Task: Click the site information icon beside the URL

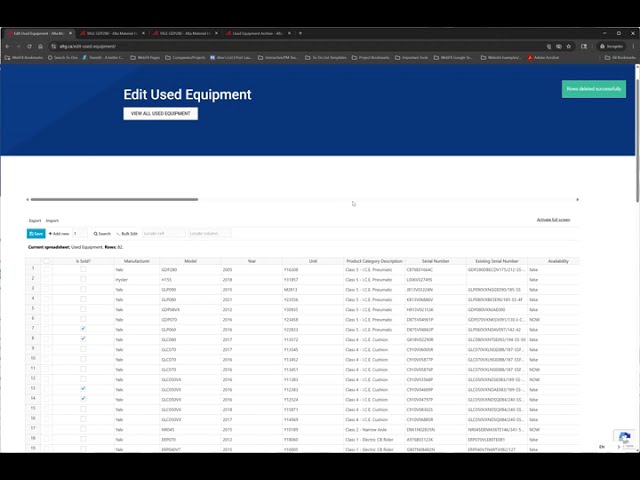Action: [x=53, y=47]
